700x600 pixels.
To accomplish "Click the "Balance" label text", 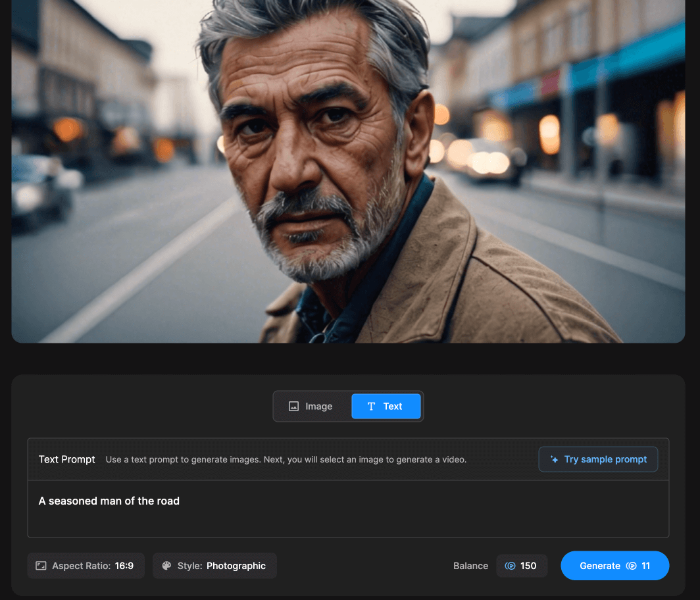I will (x=470, y=566).
